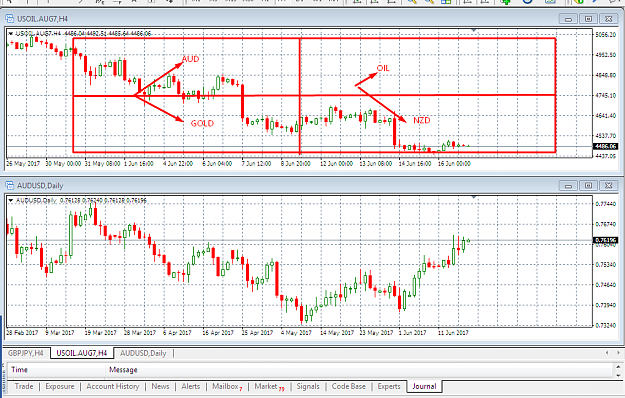Close the AUDUSD,Daily chart window

coord(608,186)
